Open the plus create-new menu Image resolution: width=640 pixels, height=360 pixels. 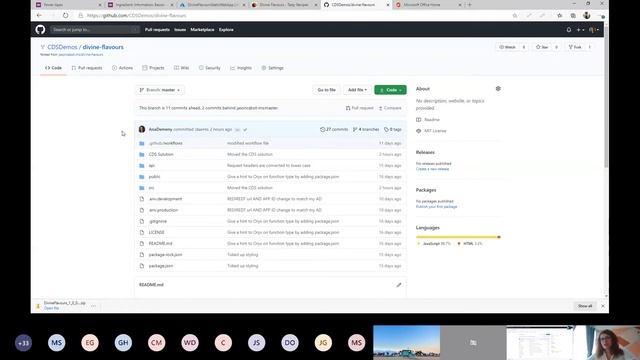pyautogui.click(x=580, y=30)
